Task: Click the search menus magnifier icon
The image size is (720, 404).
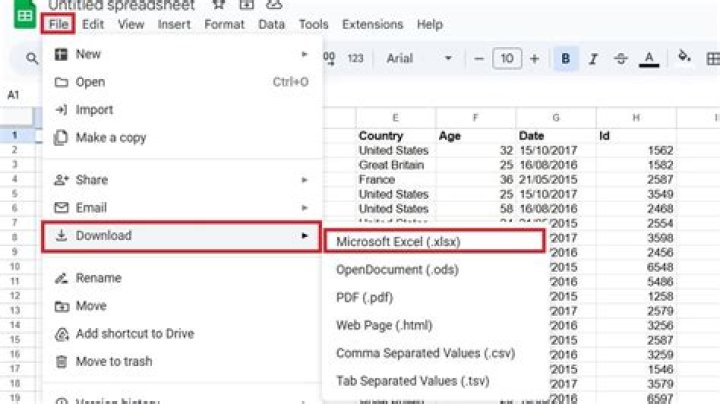Action: point(32,58)
